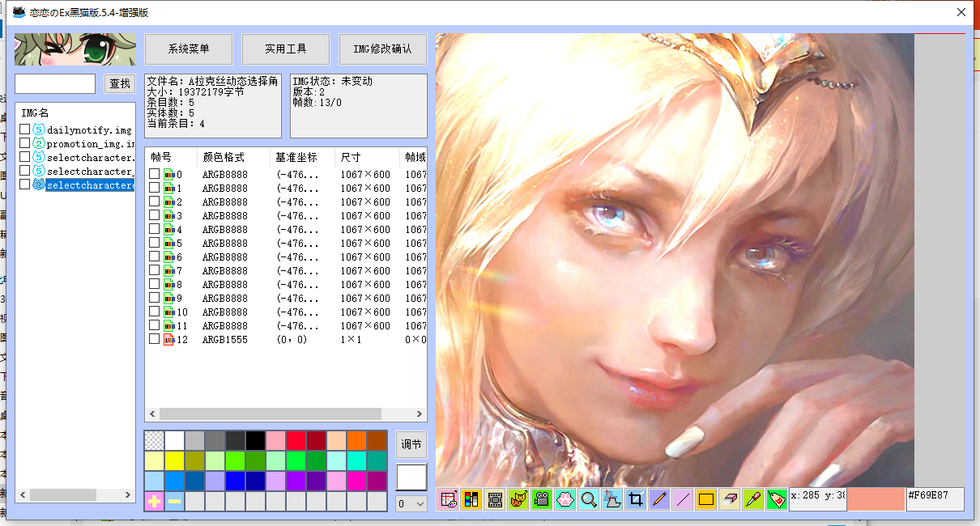Open the filmstrip animation tool
This screenshot has height=526, width=980.
[x=495, y=499]
